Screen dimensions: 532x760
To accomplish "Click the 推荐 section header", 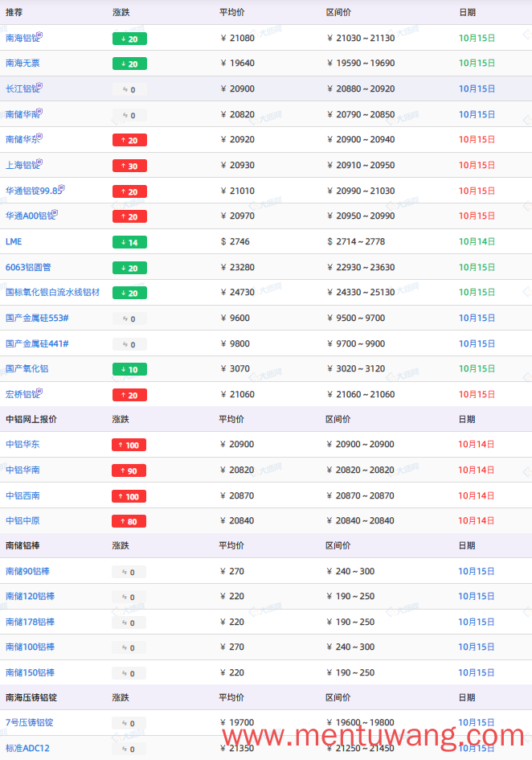I will coord(14,13).
